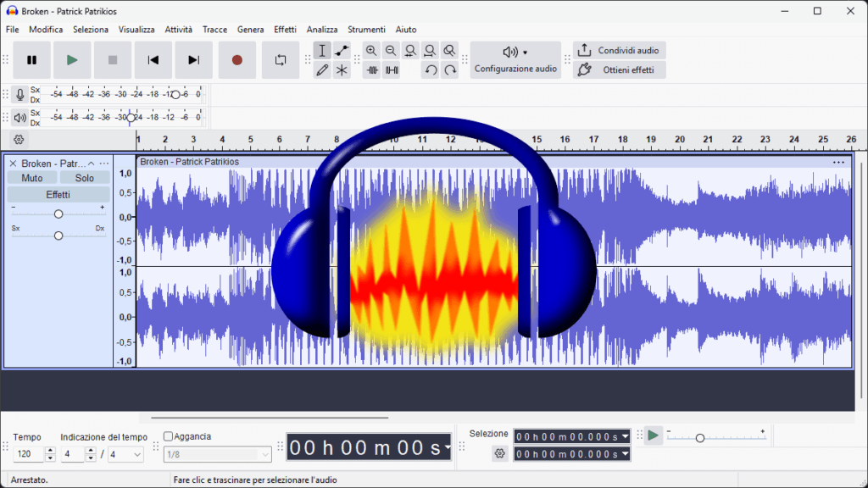This screenshot has height=488, width=868.
Task: Increase tempo with the up stepper arrow
Action: coord(50,451)
